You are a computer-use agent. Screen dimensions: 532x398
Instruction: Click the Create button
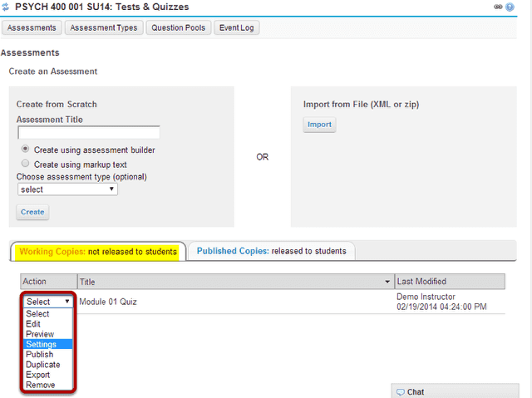tap(32, 212)
